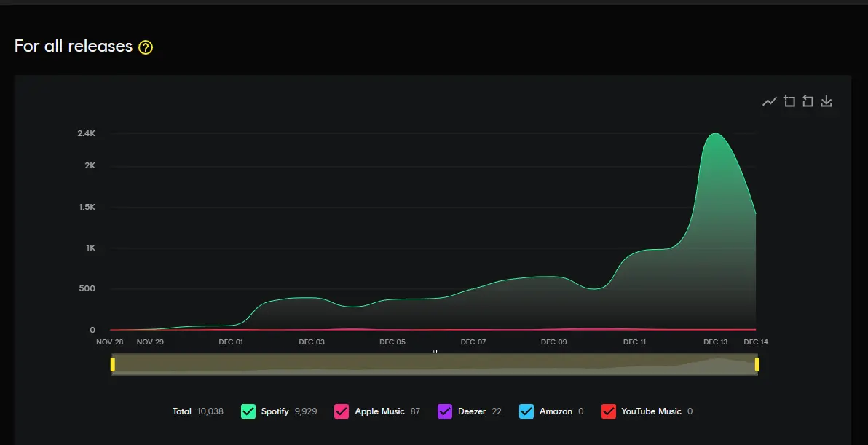868x445 pixels.
Task: Click the DEC 09 axis label
Action: click(554, 342)
